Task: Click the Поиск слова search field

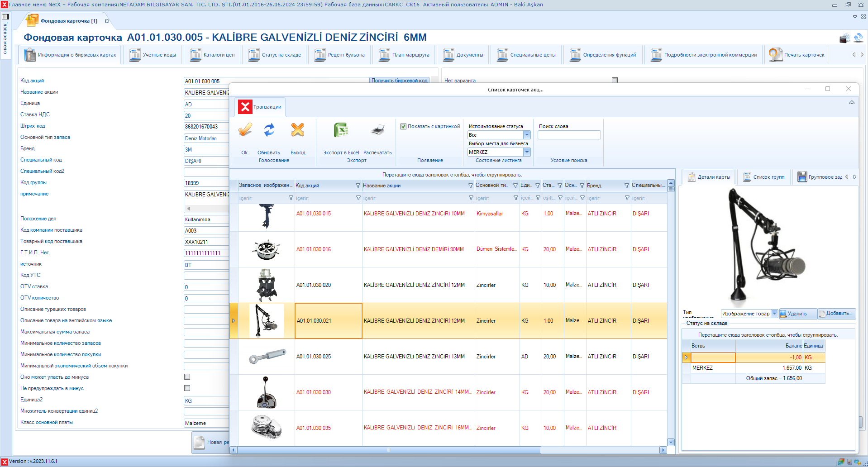Action: coord(569,135)
